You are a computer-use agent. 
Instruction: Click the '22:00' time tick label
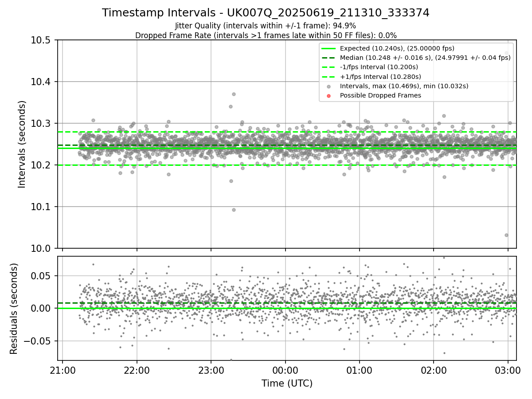[x=137, y=370]
